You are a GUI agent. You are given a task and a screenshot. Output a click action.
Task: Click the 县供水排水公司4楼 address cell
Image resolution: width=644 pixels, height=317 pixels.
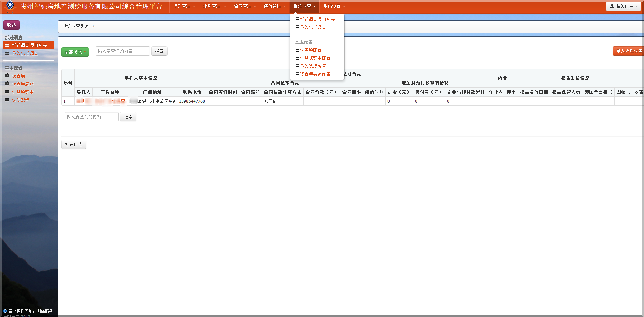[152, 101]
